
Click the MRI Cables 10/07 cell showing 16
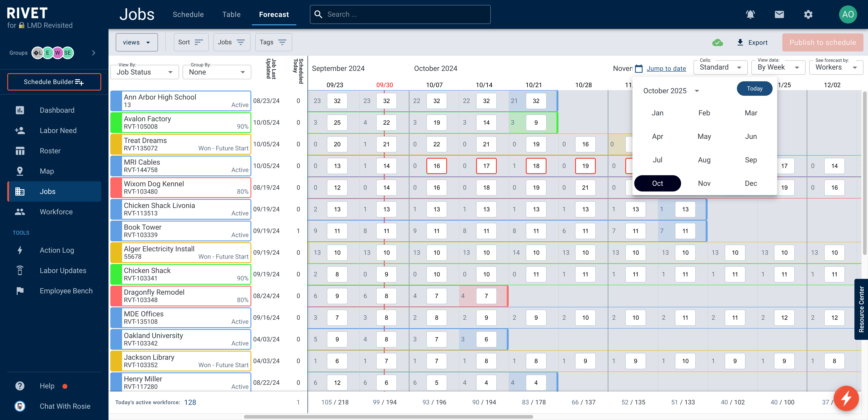tap(436, 166)
